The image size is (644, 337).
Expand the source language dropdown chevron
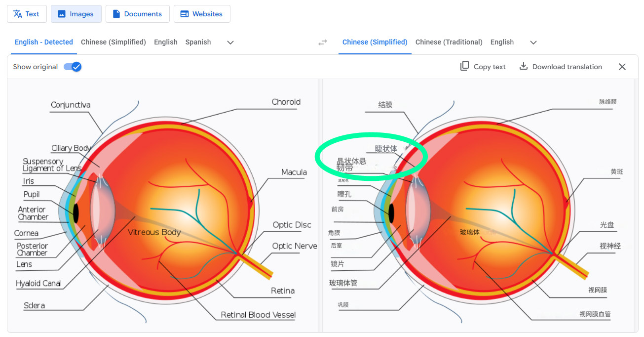(230, 43)
